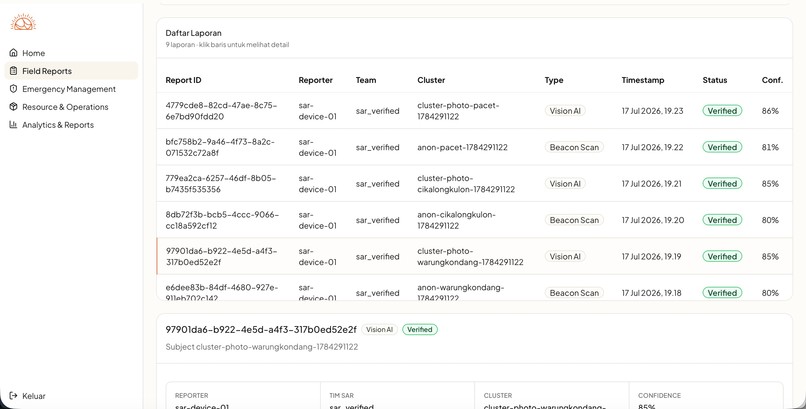
Task: Click timestamp 17 Jul 2026, 19.21
Action: point(651,184)
